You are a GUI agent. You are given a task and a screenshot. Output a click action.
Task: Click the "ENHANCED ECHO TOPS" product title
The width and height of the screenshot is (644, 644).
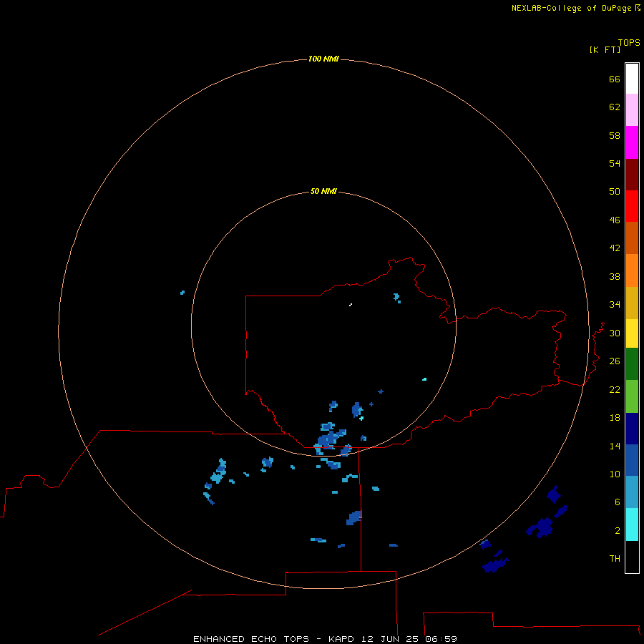coord(251,639)
